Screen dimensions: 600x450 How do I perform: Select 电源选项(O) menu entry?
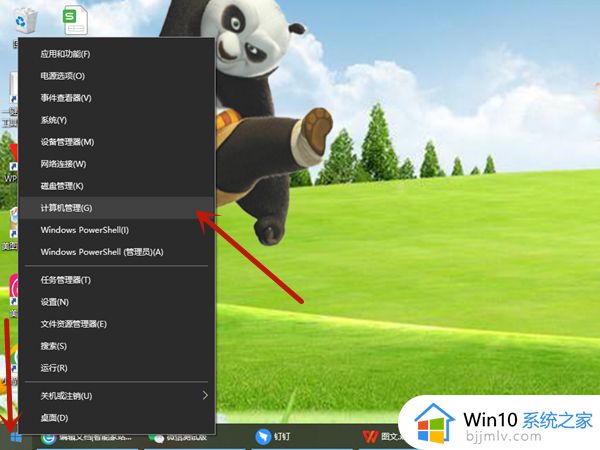pyautogui.click(x=117, y=76)
